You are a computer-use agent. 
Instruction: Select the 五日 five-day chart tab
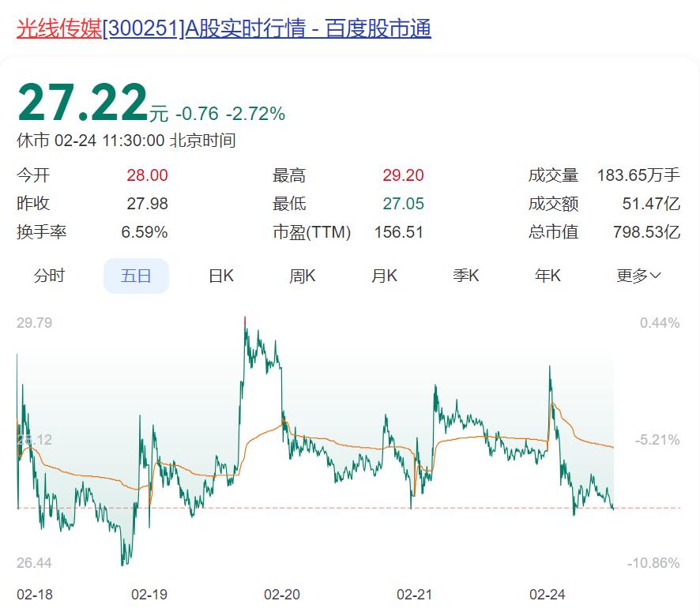point(136,276)
